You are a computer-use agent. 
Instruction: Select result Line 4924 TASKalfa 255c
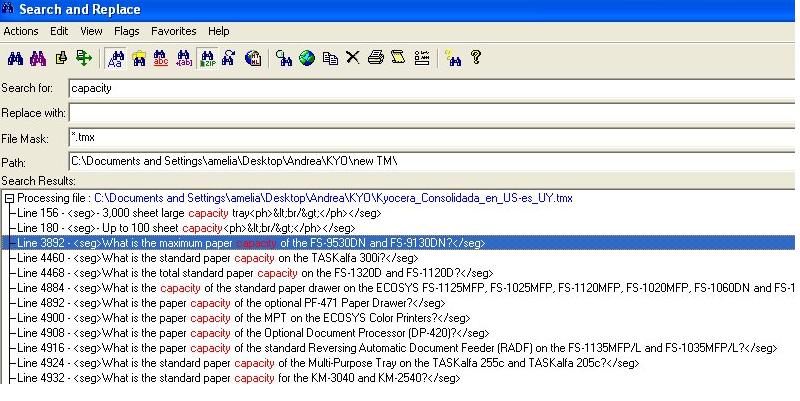(x=328, y=363)
